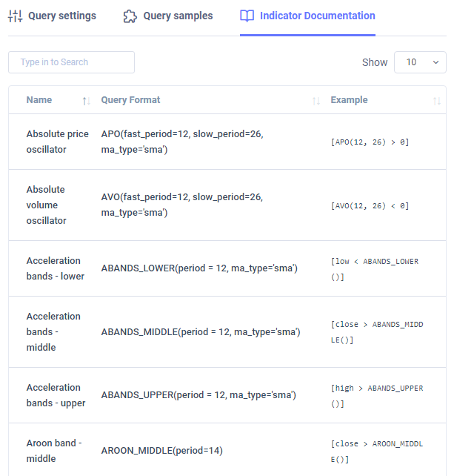Screen dimensions: 454x476
Task: Click the Query settings sliders icon
Action: pos(15,16)
